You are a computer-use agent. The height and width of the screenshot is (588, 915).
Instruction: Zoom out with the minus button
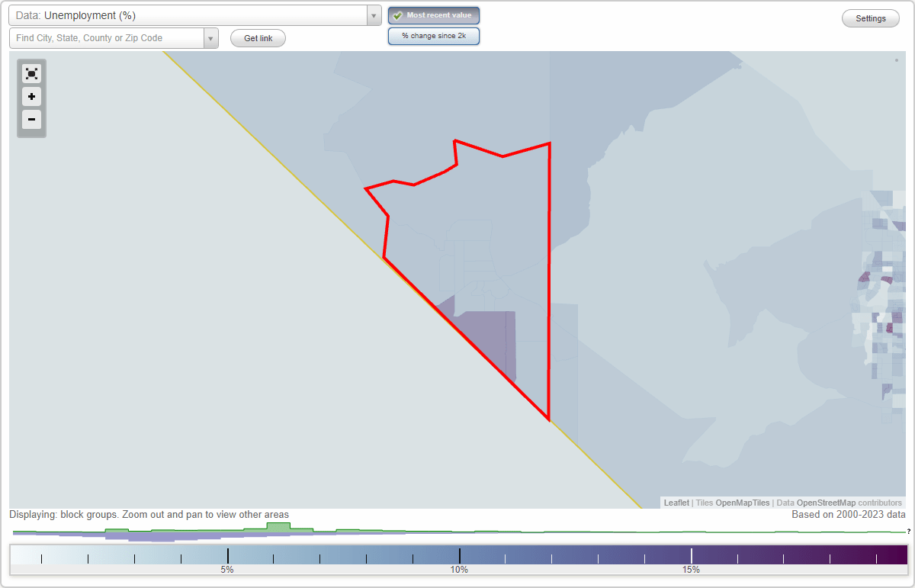pos(31,120)
